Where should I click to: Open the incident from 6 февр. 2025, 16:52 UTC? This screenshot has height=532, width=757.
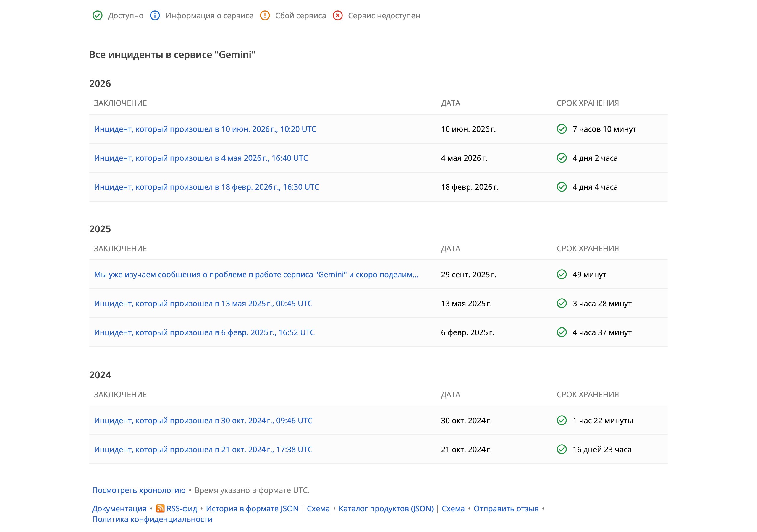204,332
